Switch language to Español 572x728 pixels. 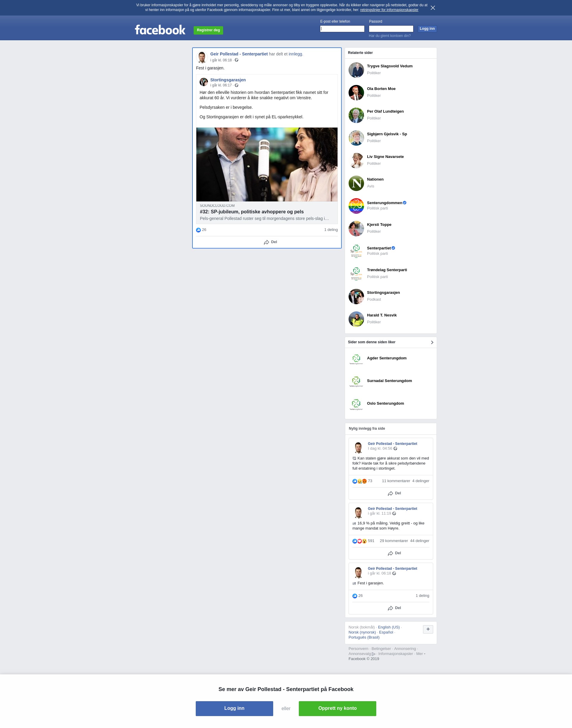[386, 633]
